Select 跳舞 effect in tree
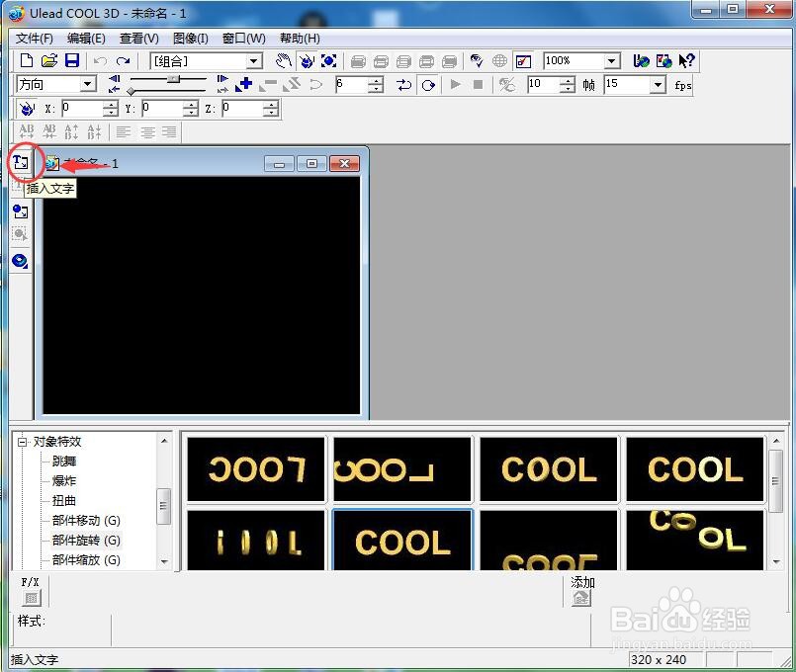The width and height of the screenshot is (796, 672). pos(64,462)
